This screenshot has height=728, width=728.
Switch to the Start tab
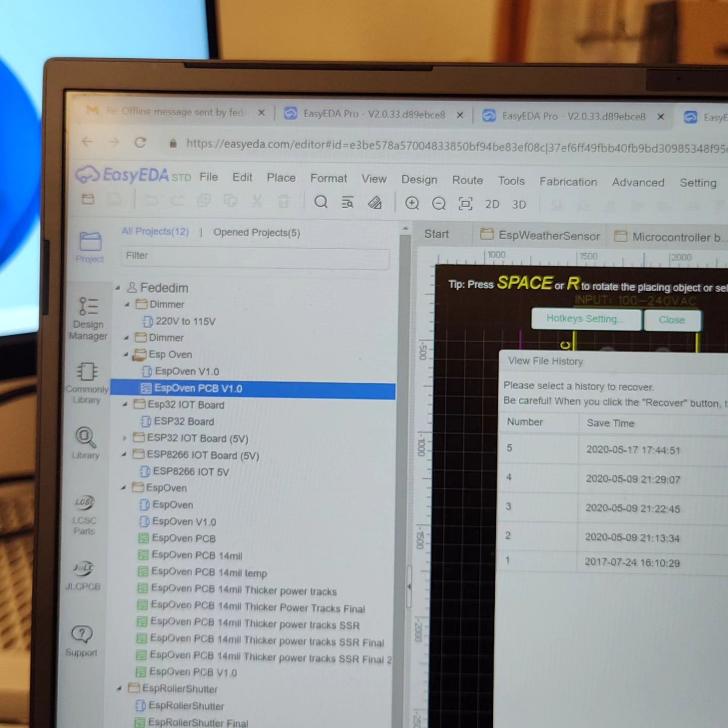point(436,234)
